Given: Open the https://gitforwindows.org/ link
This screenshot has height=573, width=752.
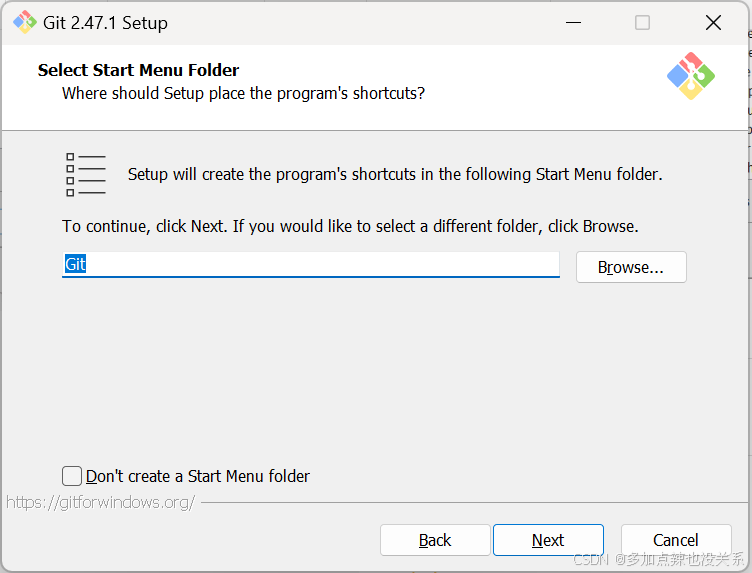Looking at the screenshot, I should pyautogui.click(x=100, y=502).
